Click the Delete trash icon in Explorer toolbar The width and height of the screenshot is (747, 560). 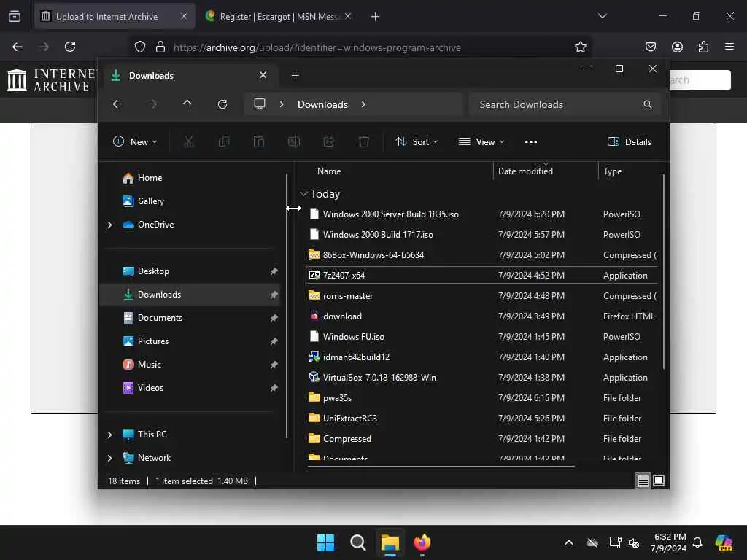(364, 142)
